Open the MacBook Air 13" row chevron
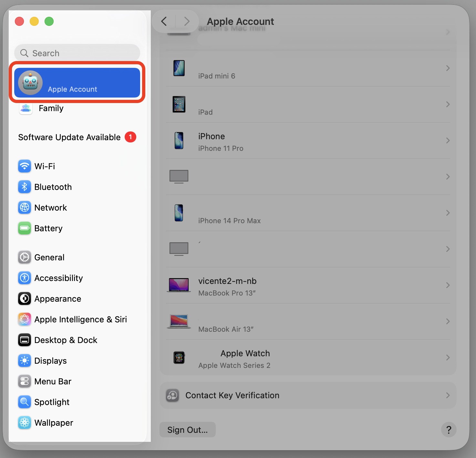This screenshot has width=476, height=458. [448, 321]
